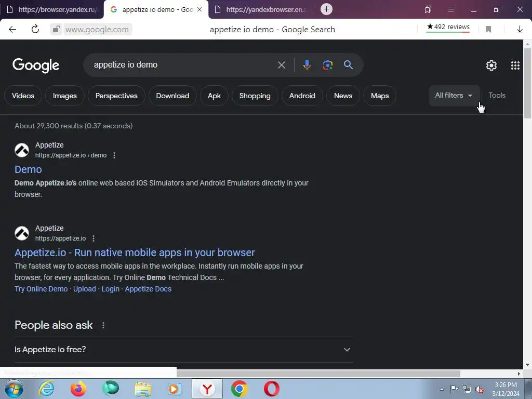Show hidden system tray icons

pyautogui.click(x=442, y=389)
